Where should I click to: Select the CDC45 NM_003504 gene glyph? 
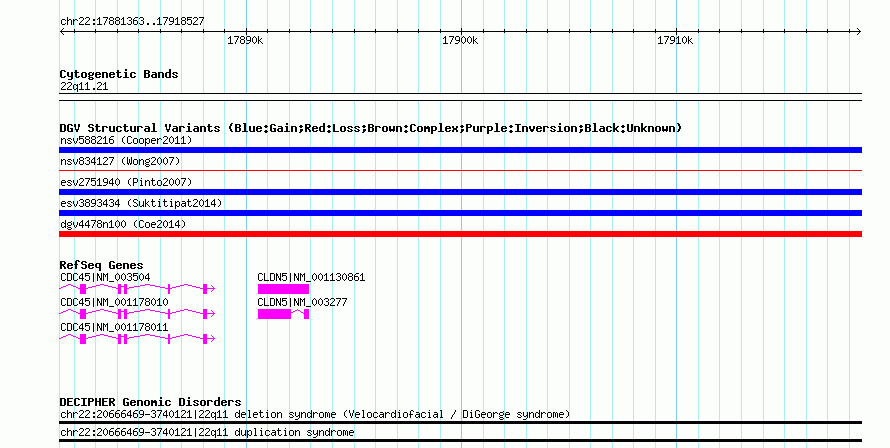point(137,289)
